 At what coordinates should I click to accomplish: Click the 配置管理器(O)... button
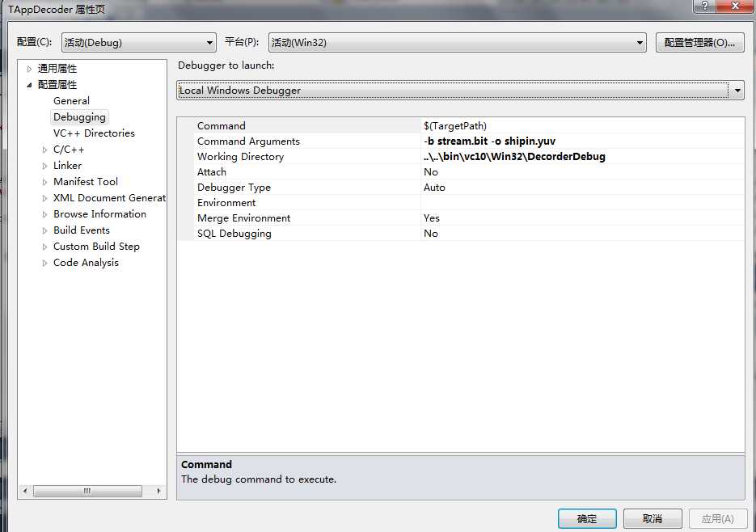tap(699, 42)
